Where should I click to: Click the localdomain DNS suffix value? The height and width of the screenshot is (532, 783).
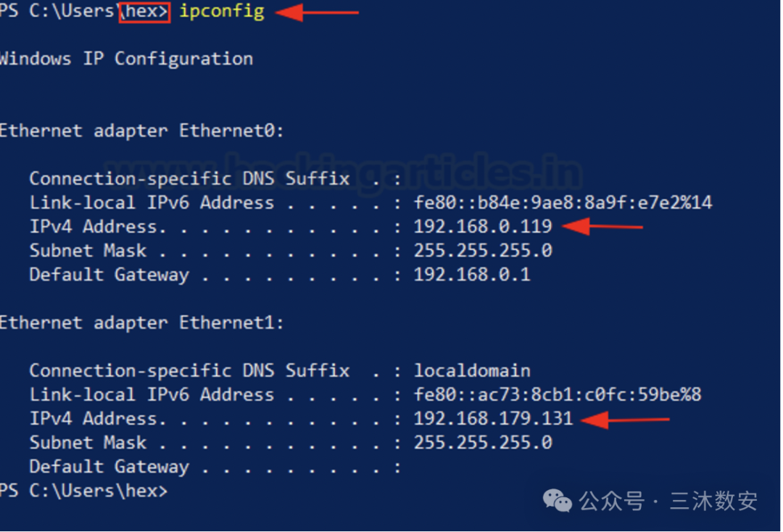click(x=472, y=371)
